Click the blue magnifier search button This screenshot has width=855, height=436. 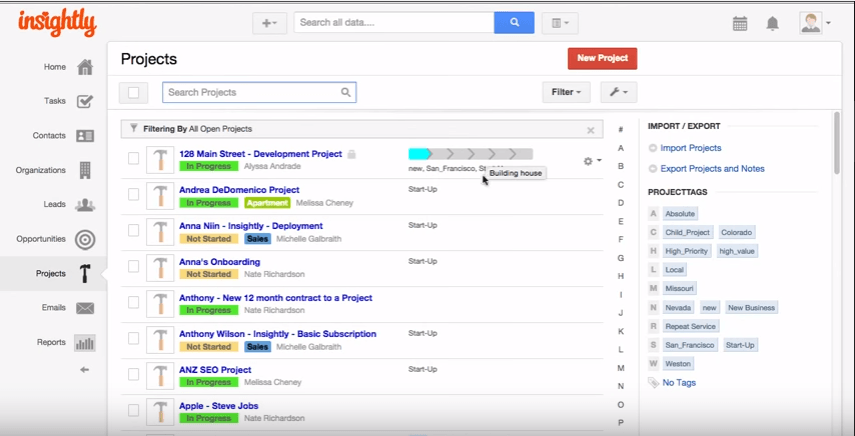514,23
